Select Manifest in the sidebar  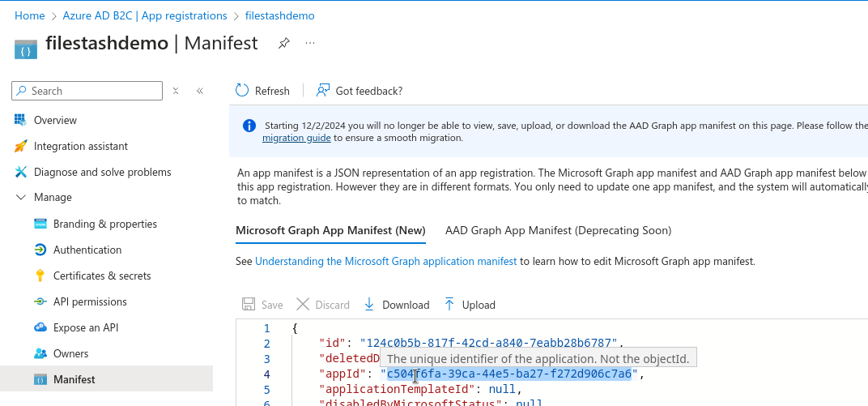(106, 379)
